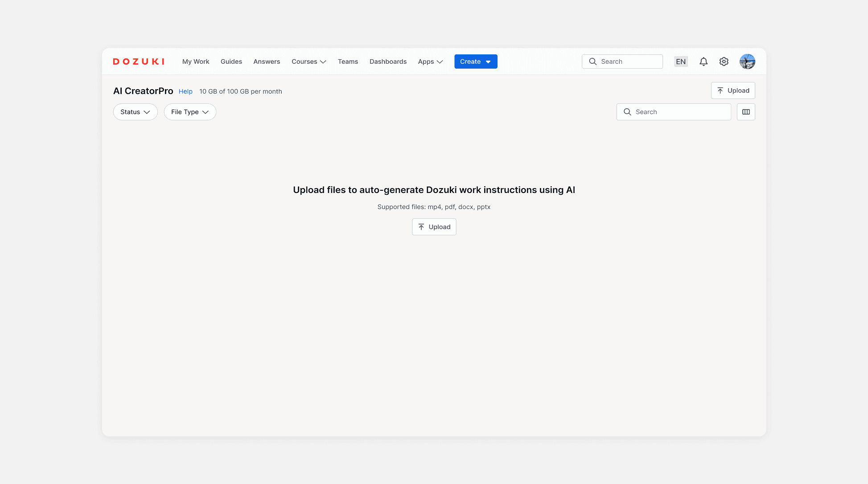Click the Dozuki logo
This screenshot has width=868, height=484.
click(139, 62)
